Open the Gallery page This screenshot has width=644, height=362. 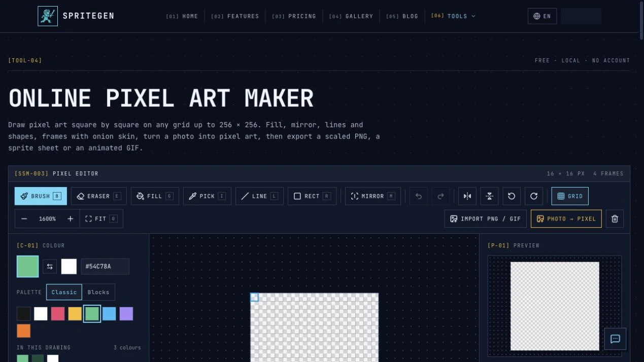[351, 16]
